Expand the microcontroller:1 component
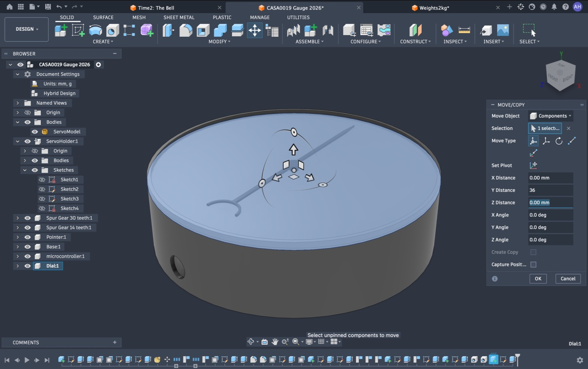The width and height of the screenshot is (588, 369). (x=18, y=256)
